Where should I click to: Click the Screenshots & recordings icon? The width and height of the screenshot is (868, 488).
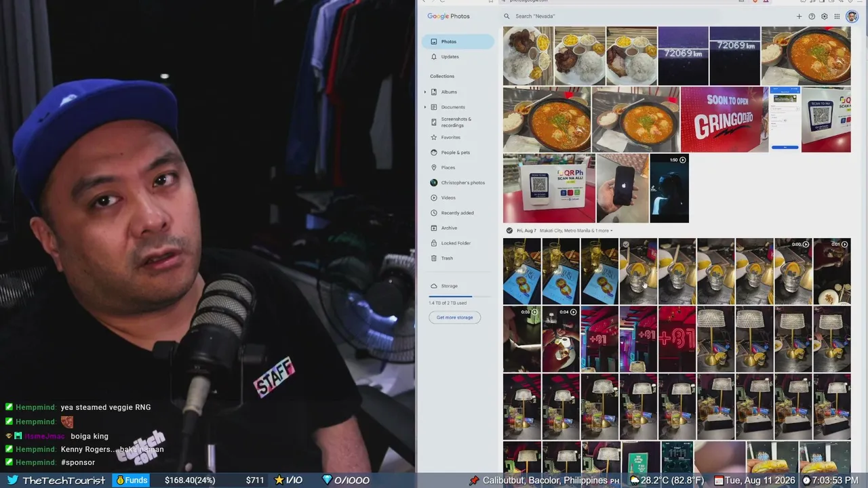pyautogui.click(x=434, y=122)
